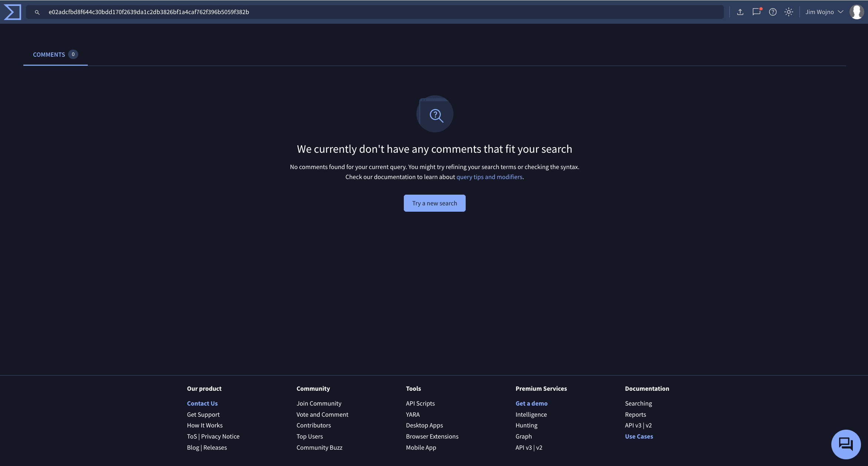Click Get a demo under Premium Services
868x466 pixels.
(x=531, y=403)
